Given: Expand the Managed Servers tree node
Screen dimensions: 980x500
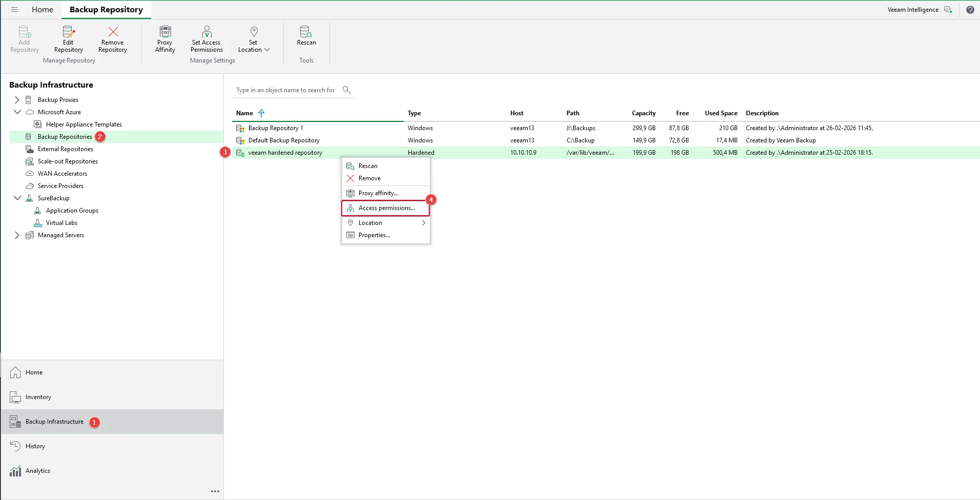Looking at the screenshot, I should click(x=17, y=235).
